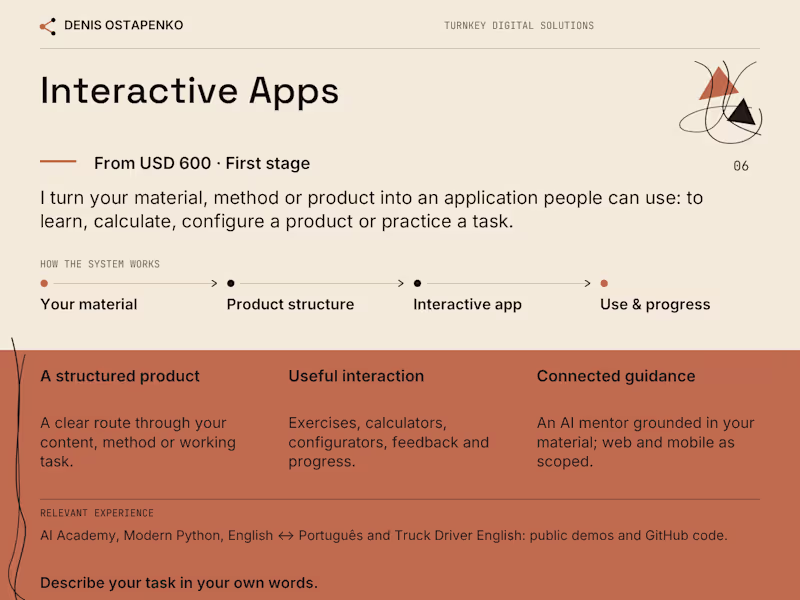Screen dimensions: 800x600
Task: Click the A structured product heading
Action: 120,376
